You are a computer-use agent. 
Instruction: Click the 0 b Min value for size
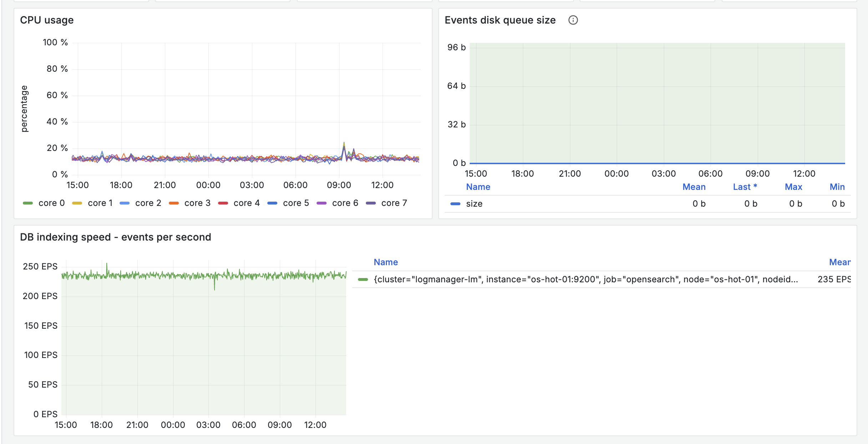point(838,204)
